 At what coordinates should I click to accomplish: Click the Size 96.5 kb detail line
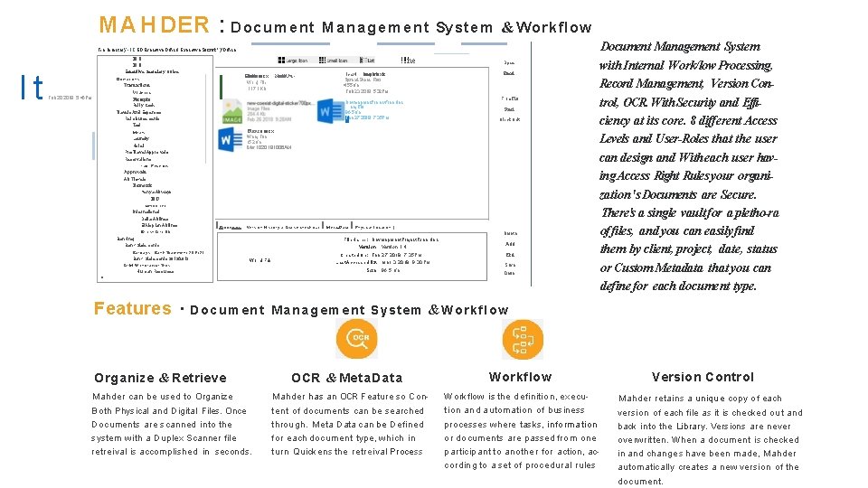382,270
